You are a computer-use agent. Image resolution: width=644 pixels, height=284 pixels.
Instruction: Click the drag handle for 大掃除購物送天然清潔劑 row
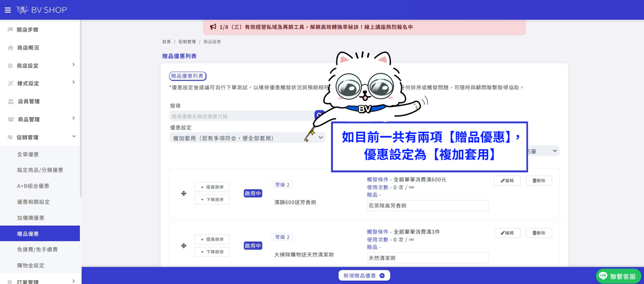click(184, 246)
